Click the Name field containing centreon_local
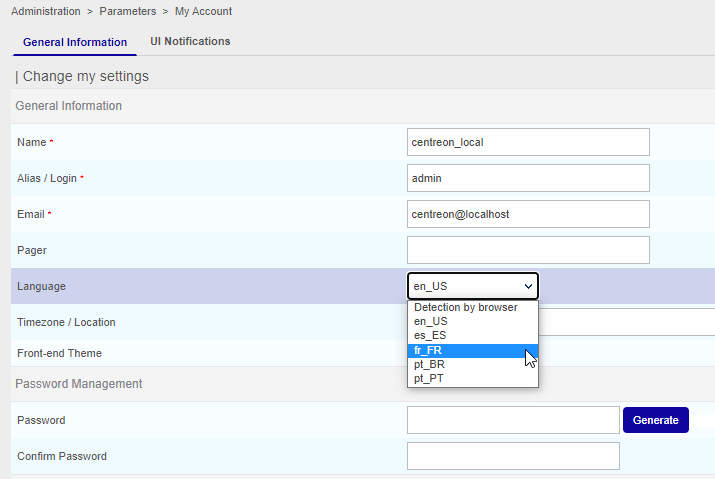 [528, 142]
